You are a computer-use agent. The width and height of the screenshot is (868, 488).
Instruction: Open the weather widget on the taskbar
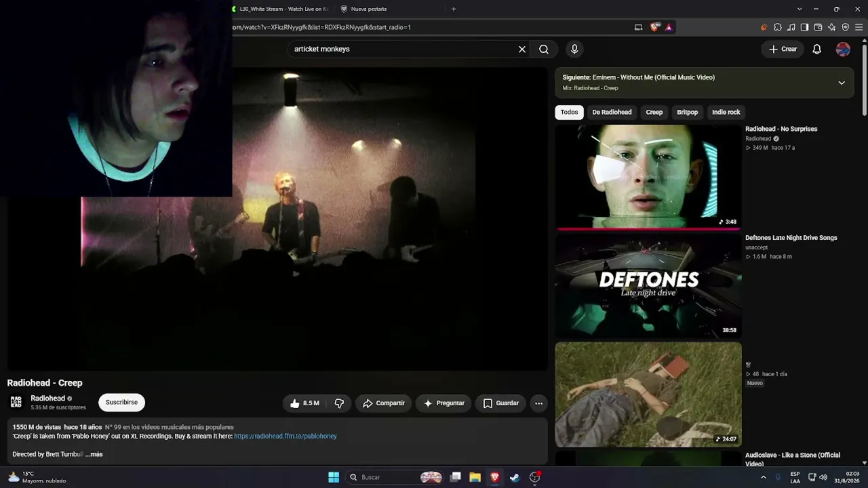[x=37, y=477]
